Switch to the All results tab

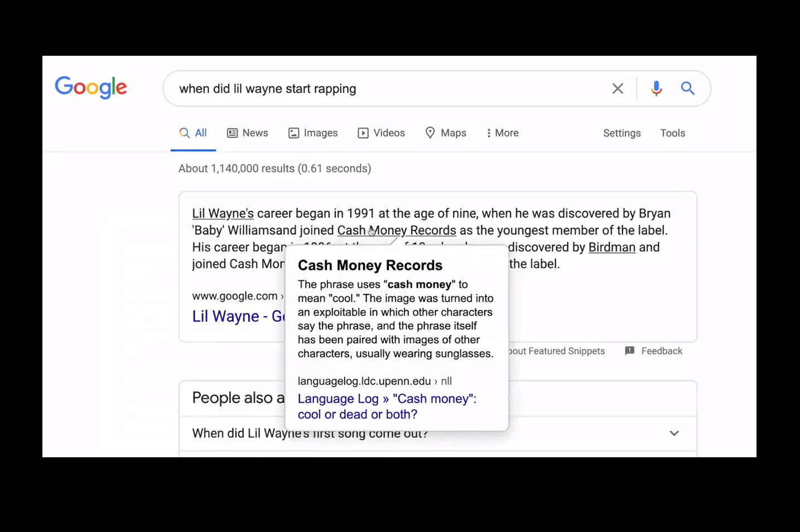click(193, 133)
